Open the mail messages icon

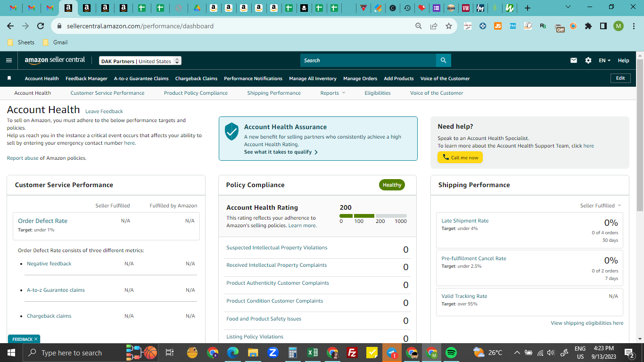pos(574,60)
